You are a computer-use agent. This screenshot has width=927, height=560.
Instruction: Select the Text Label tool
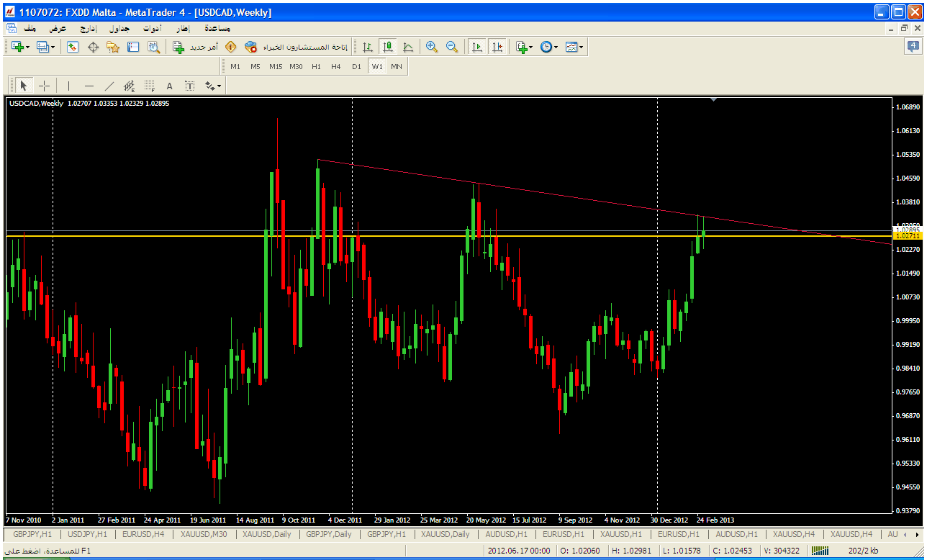190,86
